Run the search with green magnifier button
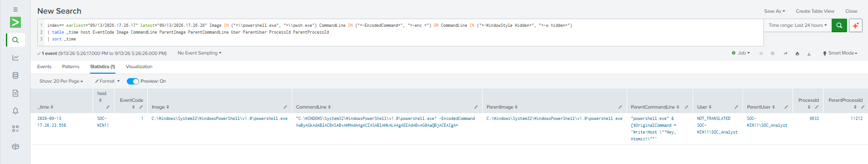The height and width of the screenshot is (164, 868). coord(839,25)
